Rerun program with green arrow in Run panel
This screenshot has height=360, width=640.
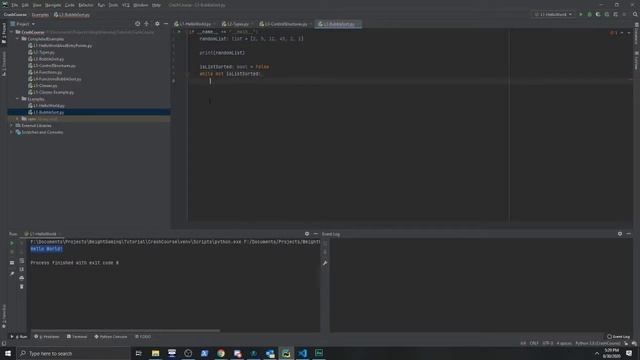click(12, 243)
